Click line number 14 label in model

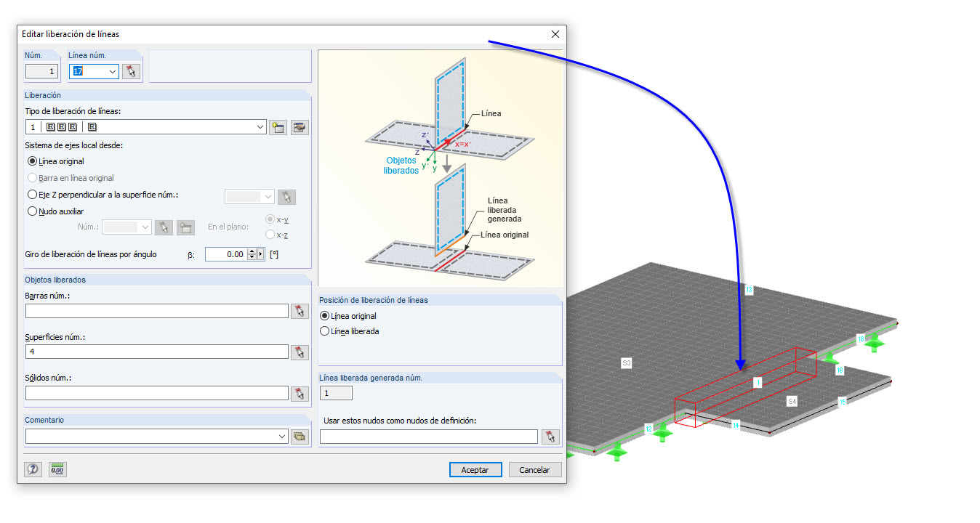click(x=736, y=425)
